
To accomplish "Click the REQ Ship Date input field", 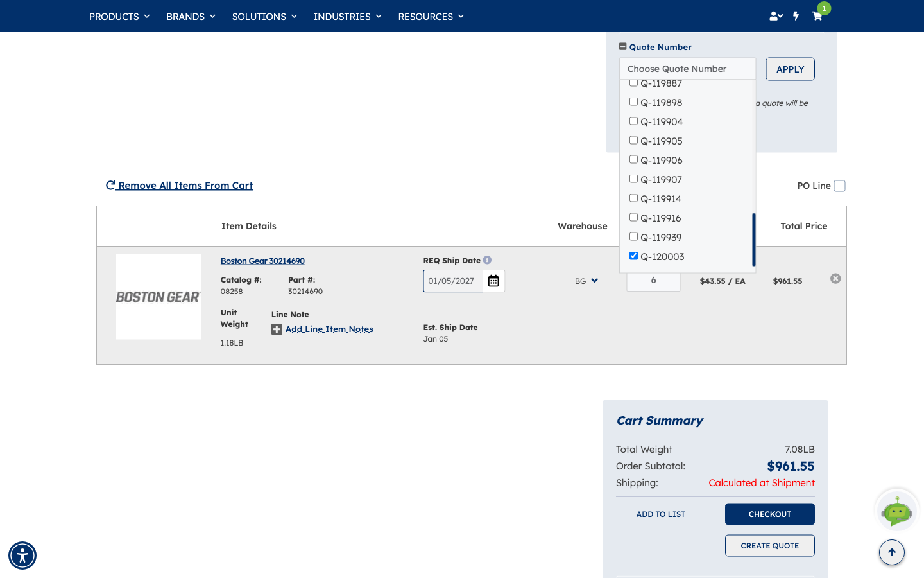I will (453, 281).
